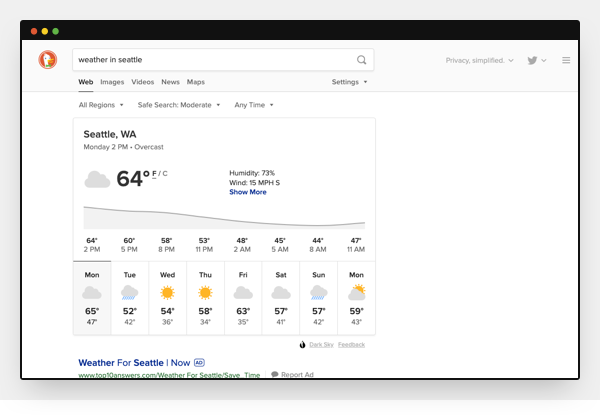Click the 8 PM hourly entry
Viewport: 600px width, 415px height.
point(166,245)
